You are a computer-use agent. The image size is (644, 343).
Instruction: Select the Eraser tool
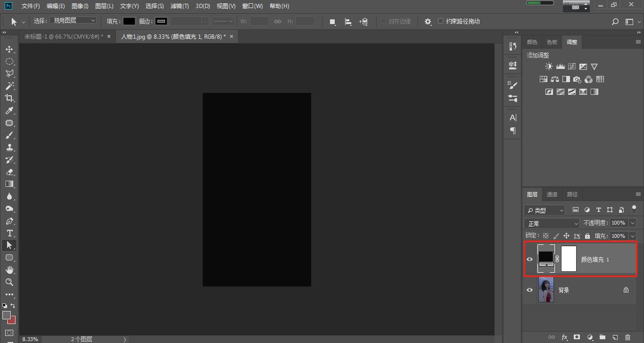tap(9, 172)
